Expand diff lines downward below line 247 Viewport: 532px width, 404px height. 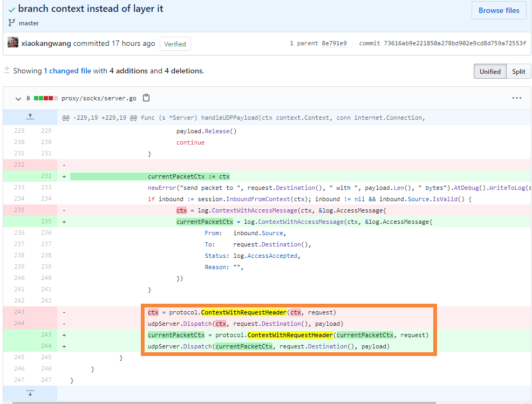click(x=30, y=393)
